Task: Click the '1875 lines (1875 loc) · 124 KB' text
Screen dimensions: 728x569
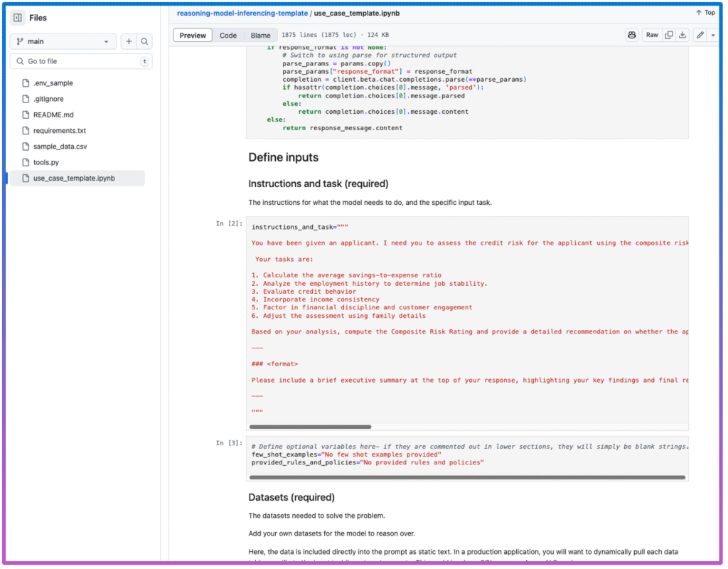Action: (336, 35)
